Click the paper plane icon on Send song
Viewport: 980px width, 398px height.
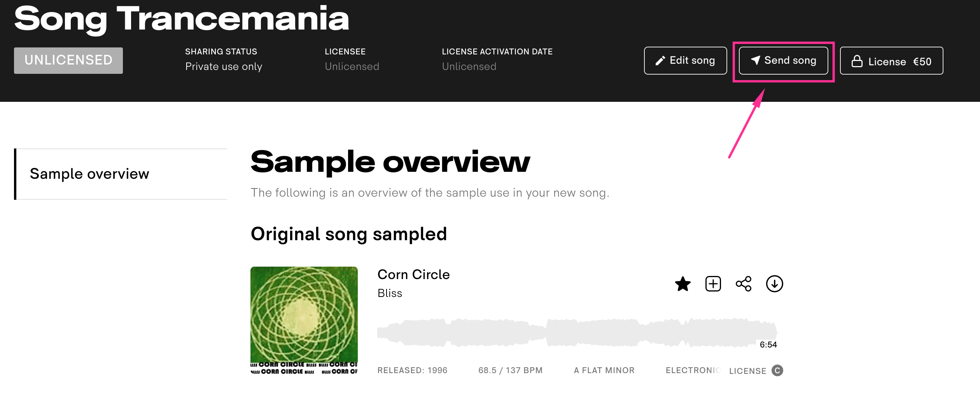point(755,60)
